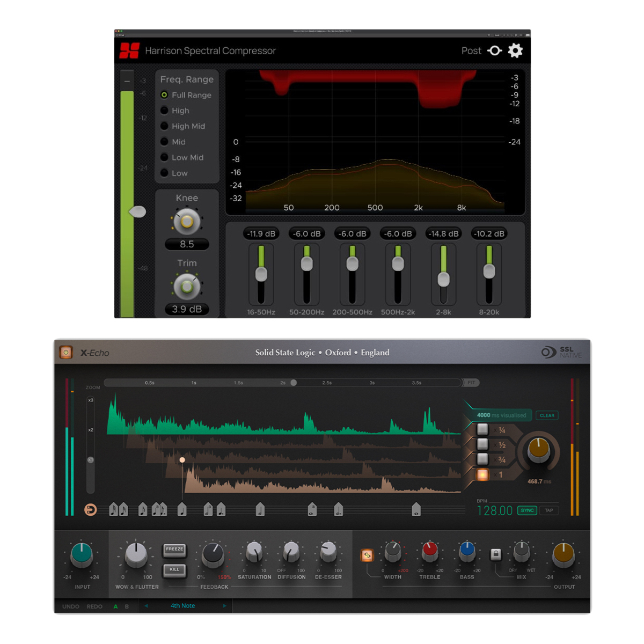Viewport: 644px width, 644px height.
Task: Enable the x¼ delay tap
Action: pyautogui.click(x=482, y=429)
